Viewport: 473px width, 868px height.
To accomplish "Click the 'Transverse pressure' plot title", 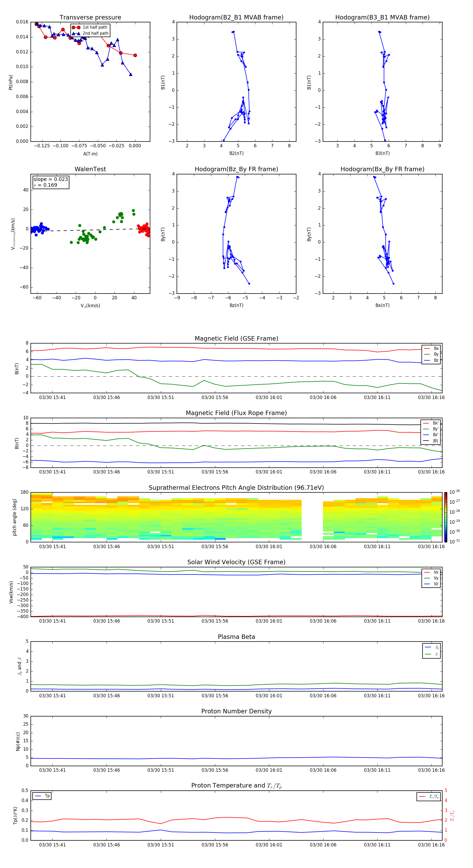I will 90,18.
